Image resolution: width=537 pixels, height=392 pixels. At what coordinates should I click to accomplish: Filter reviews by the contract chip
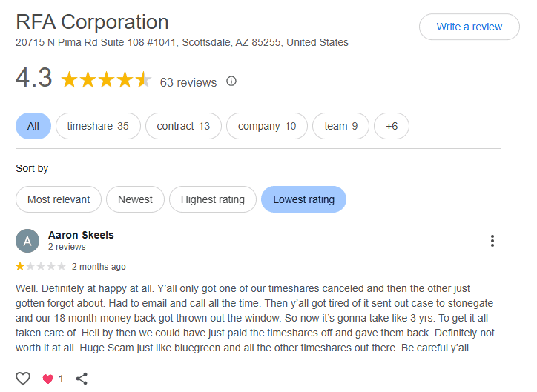[183, 126]
